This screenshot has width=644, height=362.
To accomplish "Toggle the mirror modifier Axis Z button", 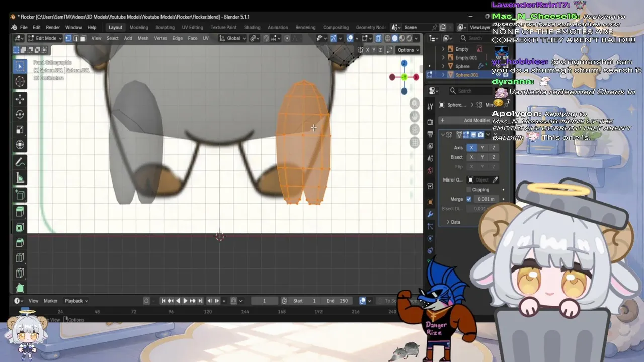I will 494,148.
